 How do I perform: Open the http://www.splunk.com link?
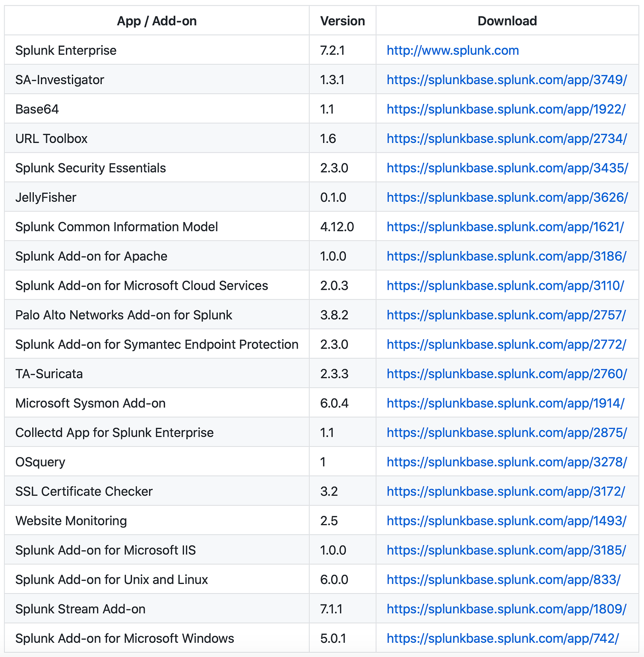coord(453,50)
